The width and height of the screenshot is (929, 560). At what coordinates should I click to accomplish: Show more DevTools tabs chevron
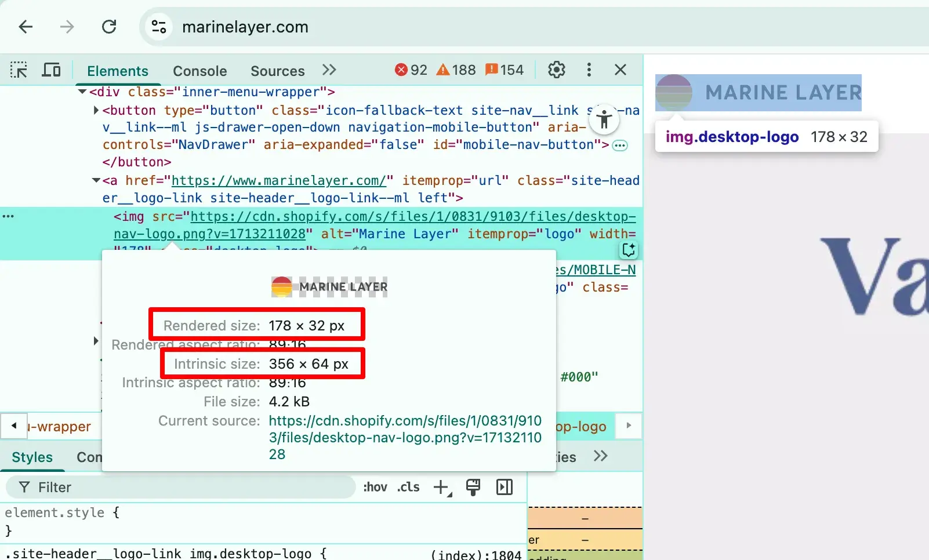[x=329, y=70]
